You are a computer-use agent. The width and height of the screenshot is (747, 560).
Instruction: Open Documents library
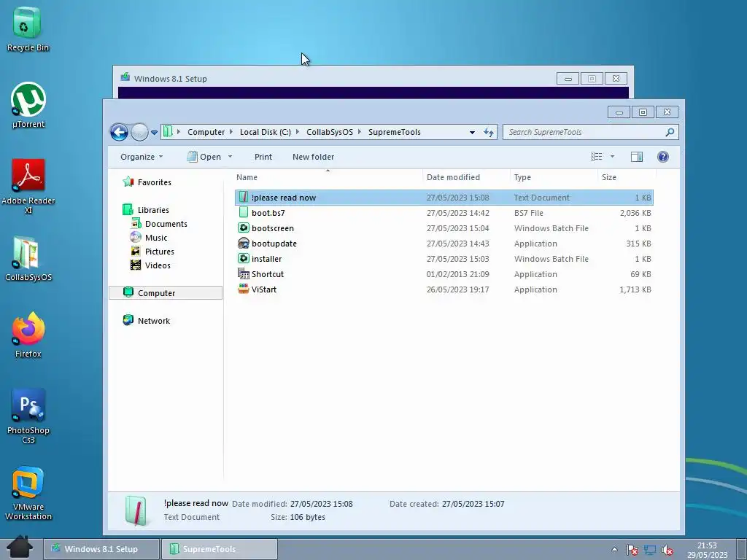160,223
